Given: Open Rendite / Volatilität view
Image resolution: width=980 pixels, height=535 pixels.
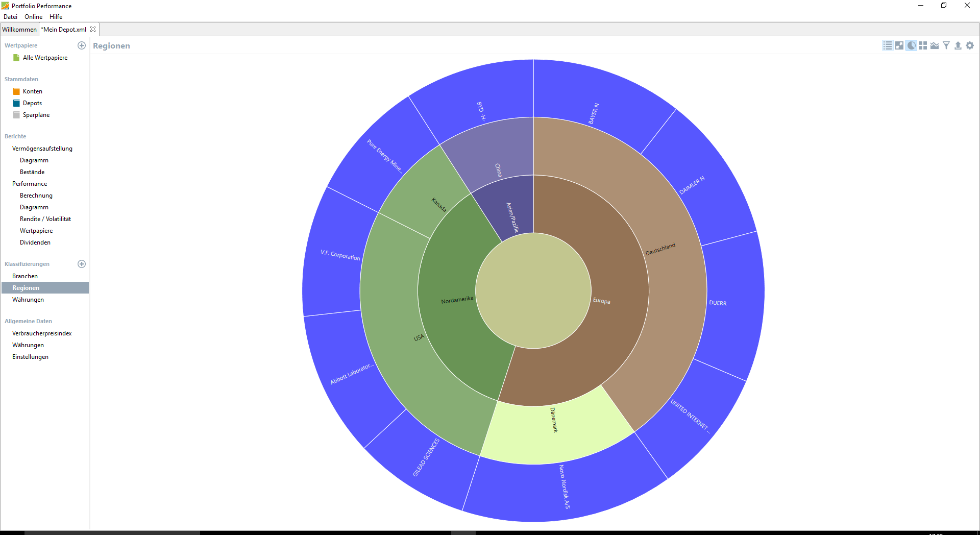Looking at the screenshot, I should [x=45, y=219].
